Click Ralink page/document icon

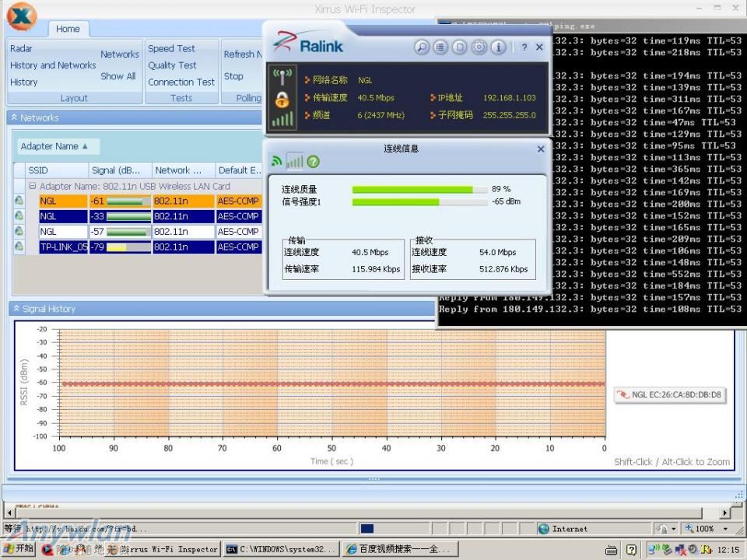coord(460,47)
